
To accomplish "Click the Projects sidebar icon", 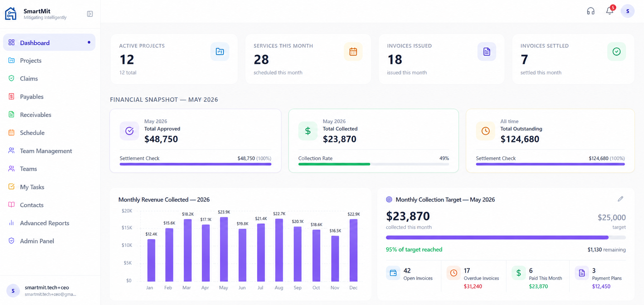I will tap(11, 60).
